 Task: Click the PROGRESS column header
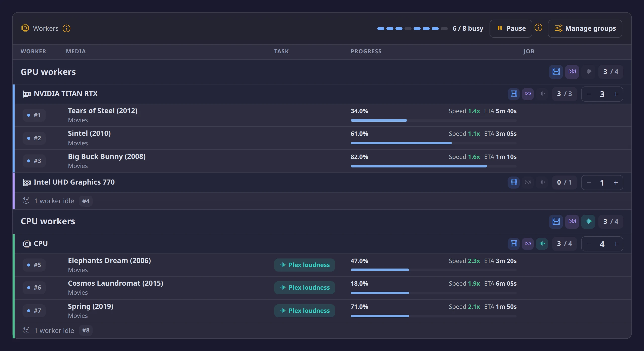point(366,52)
